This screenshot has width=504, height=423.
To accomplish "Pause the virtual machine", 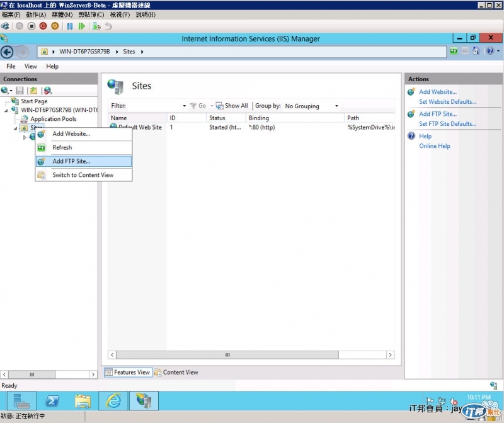I will tap(70, 26).
